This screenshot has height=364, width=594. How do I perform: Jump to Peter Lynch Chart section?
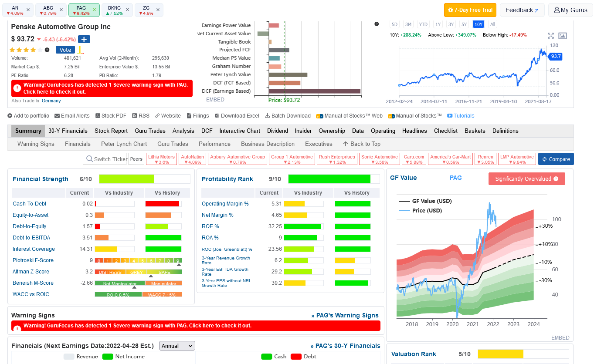coord(124,144)
